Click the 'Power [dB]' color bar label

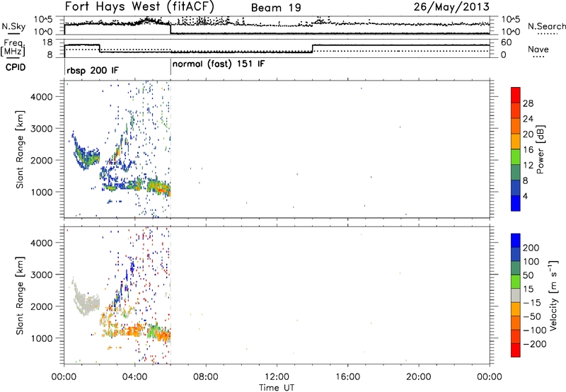point(540,149)
